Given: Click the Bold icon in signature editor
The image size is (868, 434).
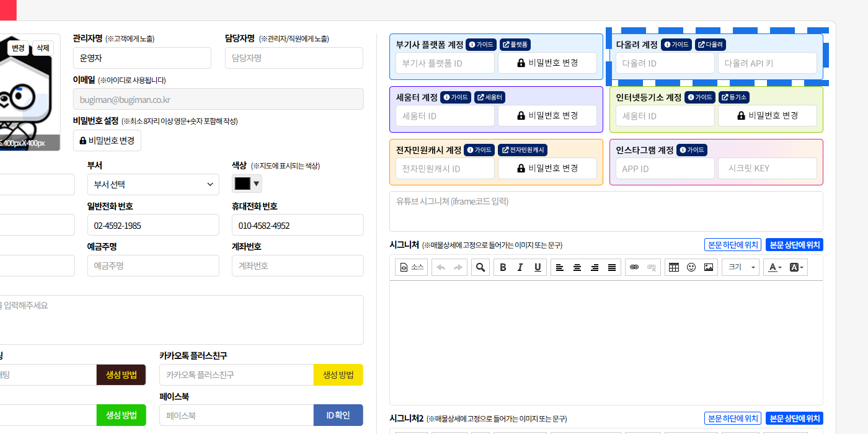Looking at the screenshot, I should click(503, 267).
